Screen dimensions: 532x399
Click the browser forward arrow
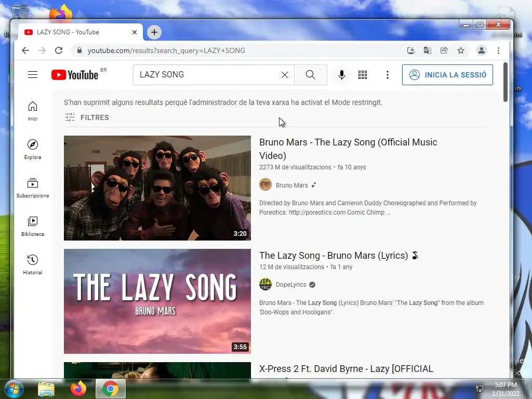pyautogui.click(x=42, y=50)
